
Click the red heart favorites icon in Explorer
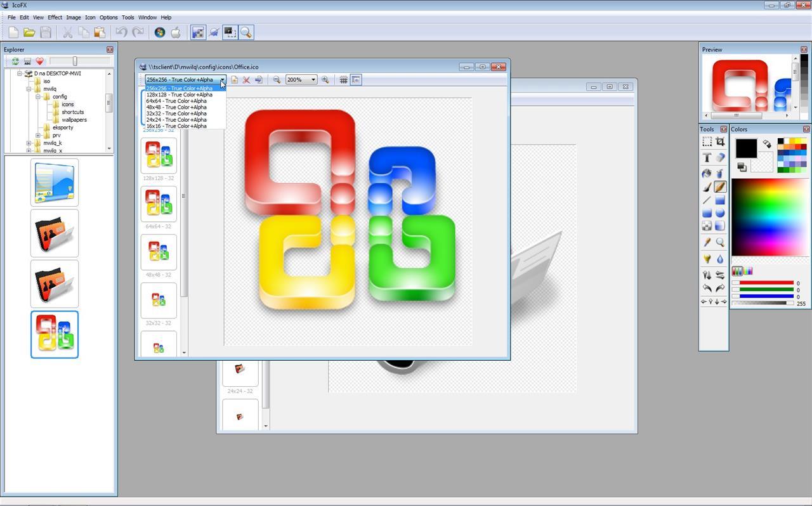(39, 62)
